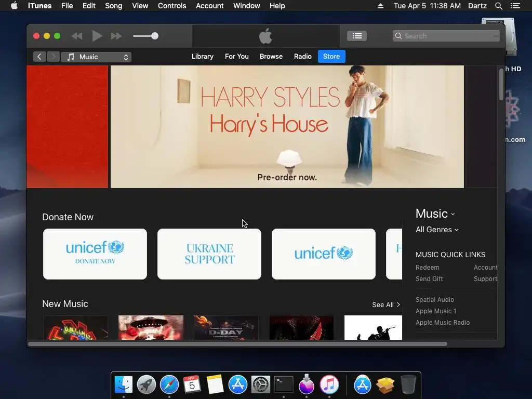This screenshot has height=399, width=532.
Task: Click the rewind playback button
Action: (77, 36)
